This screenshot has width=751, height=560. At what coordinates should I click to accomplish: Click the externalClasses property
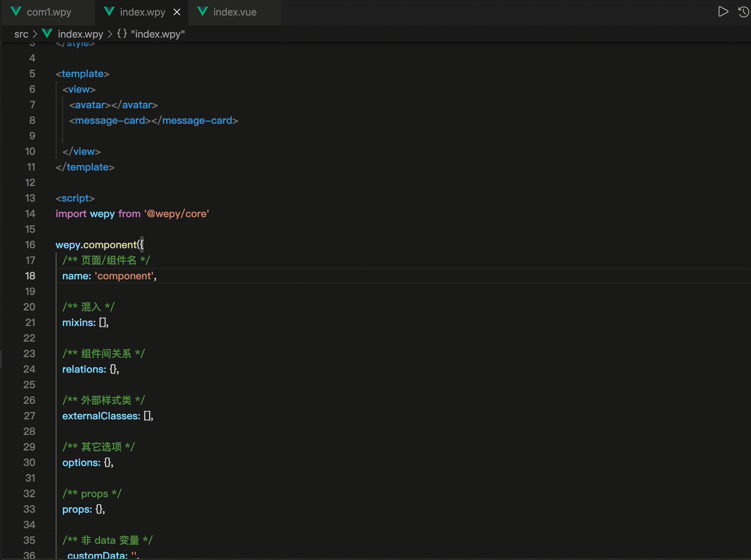click(101, 416)
